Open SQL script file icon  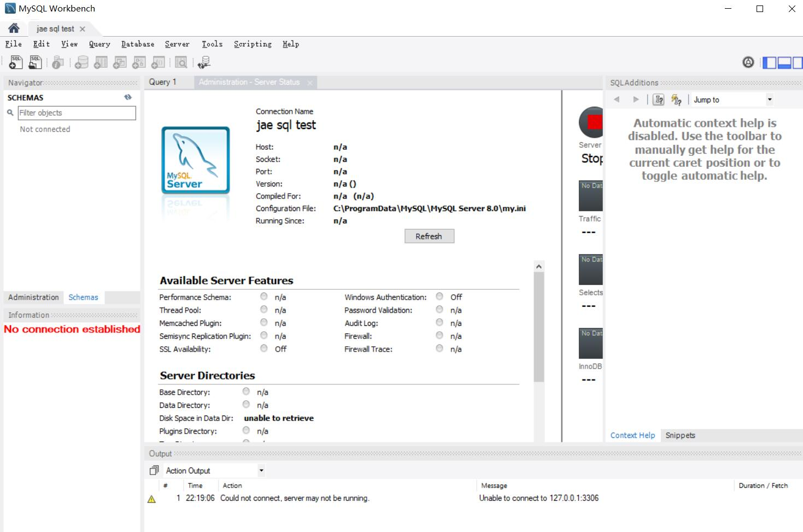(35, 62)
